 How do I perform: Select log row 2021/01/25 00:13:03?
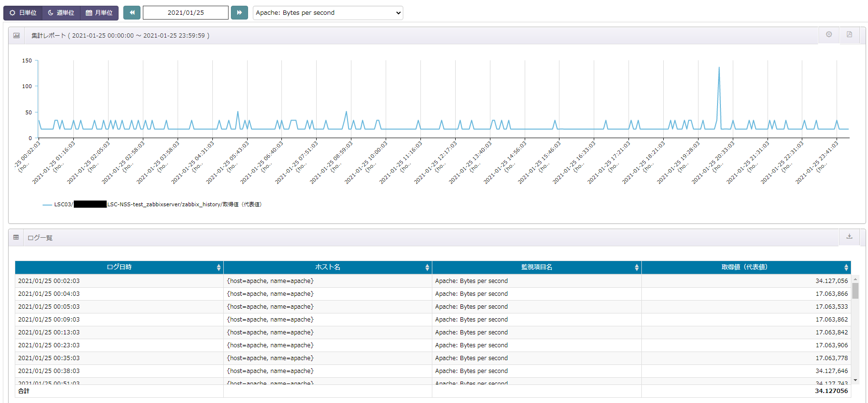(x=433, y=332)
